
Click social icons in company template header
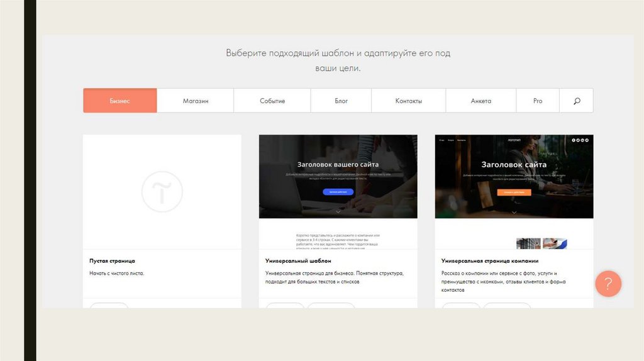[x=579, y=140]
